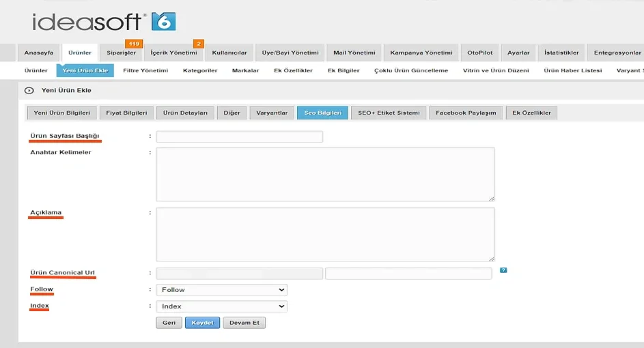The width and height of the screenshot is (644, 348).
Task: Select the Ürünler main tab
Action: point(80,53)
